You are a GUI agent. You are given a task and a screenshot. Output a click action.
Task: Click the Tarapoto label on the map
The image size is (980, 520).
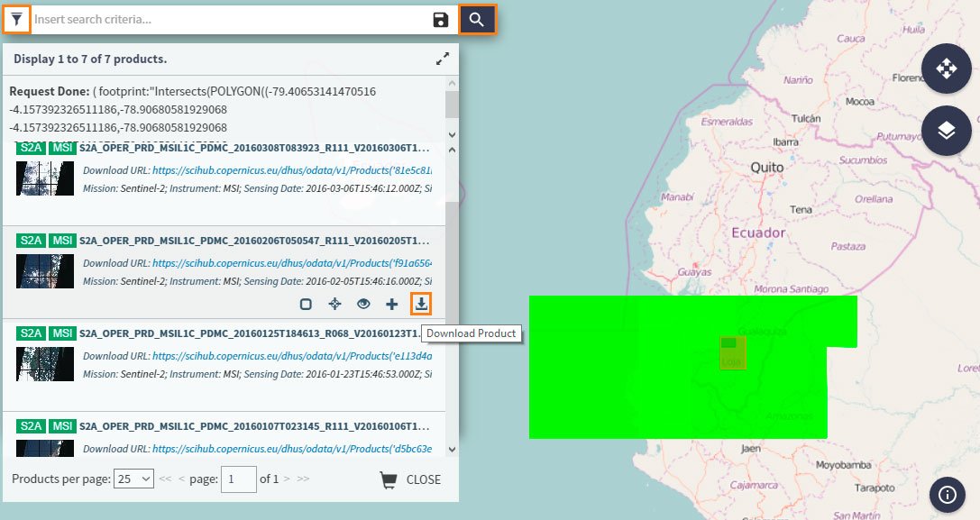tap(875, 488)
